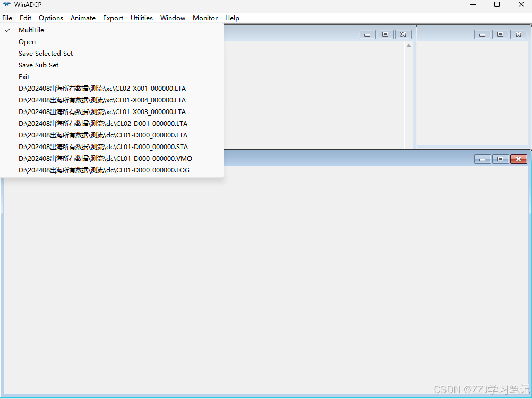Open recent file CL02-X001_000000.LTA
The width and height of the screenshot is (532, 399).
point(111,89)
